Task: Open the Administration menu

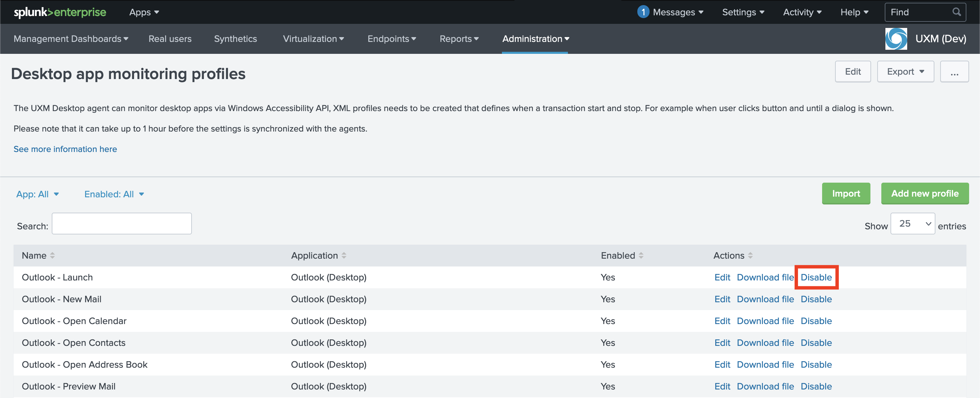Action: click(535, 39)
